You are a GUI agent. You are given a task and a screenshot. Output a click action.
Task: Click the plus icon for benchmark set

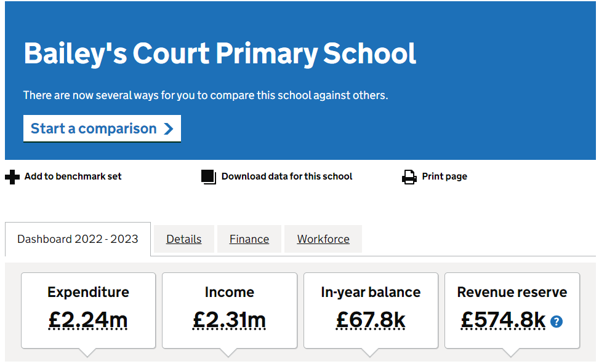click(12, 177)
